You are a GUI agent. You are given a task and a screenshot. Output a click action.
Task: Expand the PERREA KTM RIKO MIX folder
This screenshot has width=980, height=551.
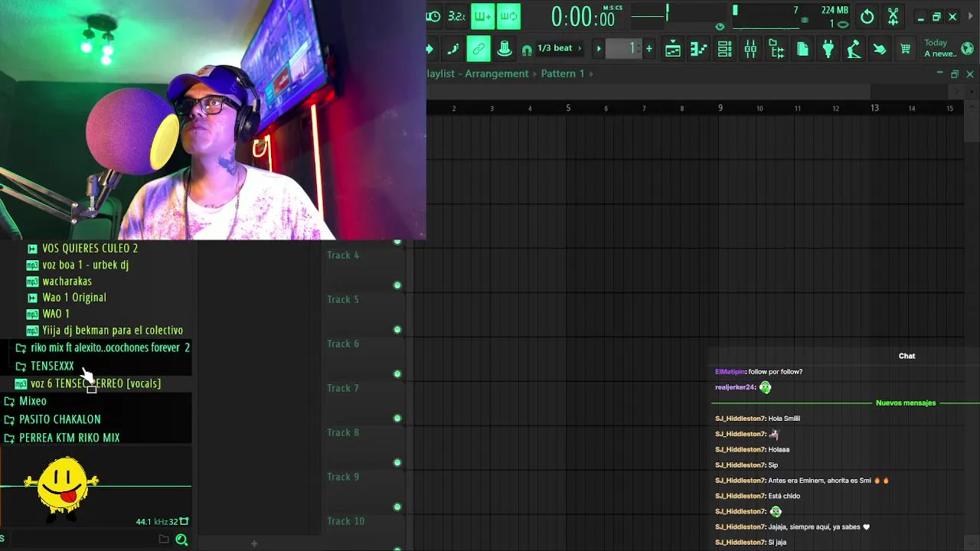pyautogui.click(x=69, y=438)
